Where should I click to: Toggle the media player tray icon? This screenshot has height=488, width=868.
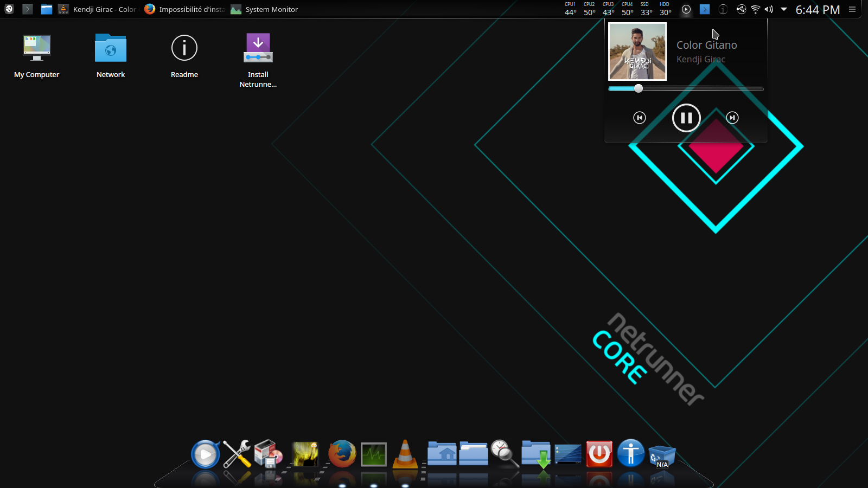pyautogui.click(x=686, y=9)
